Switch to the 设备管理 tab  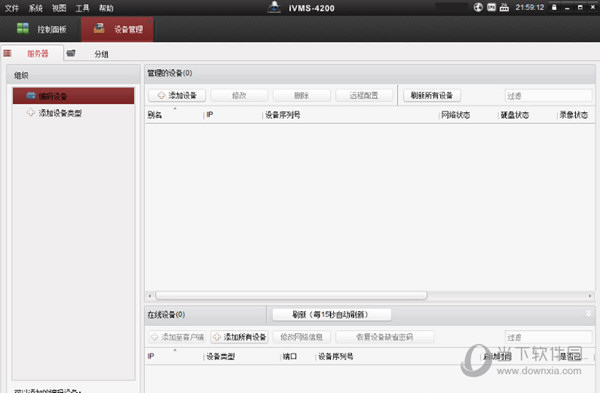click(x=117, y=29)
